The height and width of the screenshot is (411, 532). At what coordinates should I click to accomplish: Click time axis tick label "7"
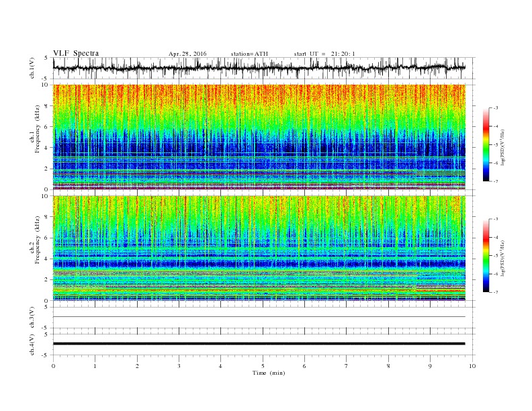(347, 366)
